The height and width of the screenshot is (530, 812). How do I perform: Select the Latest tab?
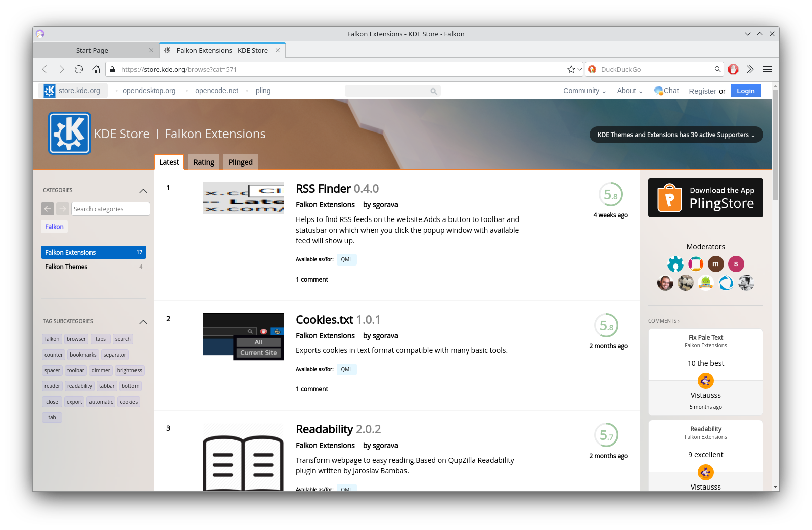(169, 162)
